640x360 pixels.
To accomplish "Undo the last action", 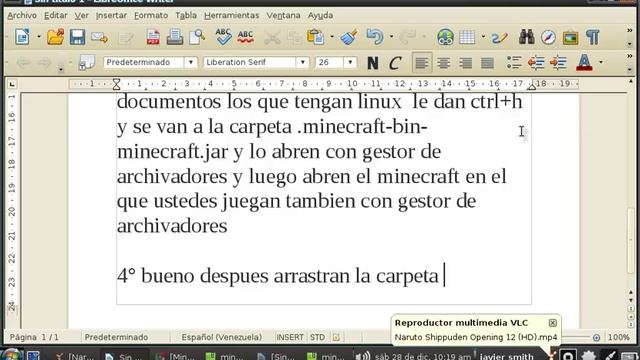I will pos(375,37).
